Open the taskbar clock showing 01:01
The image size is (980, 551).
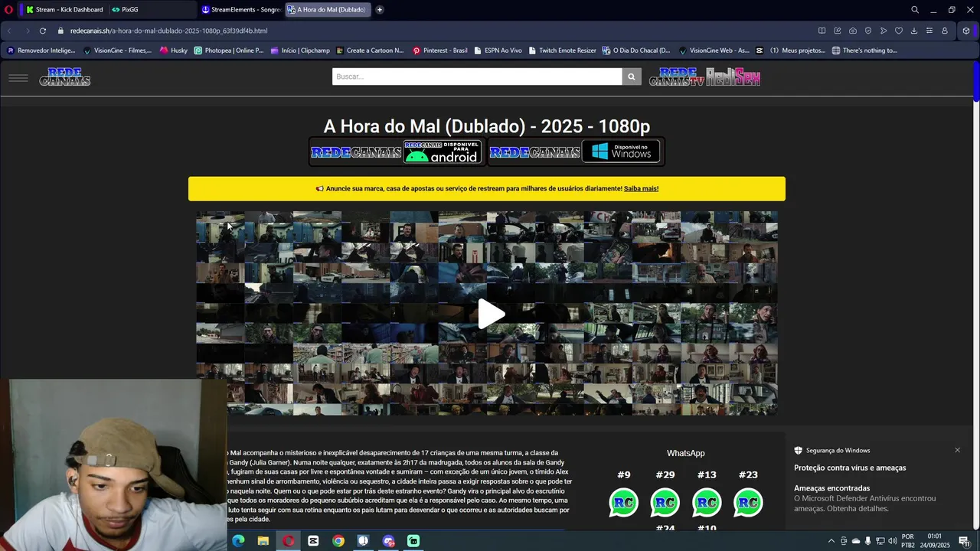[935, 541]
